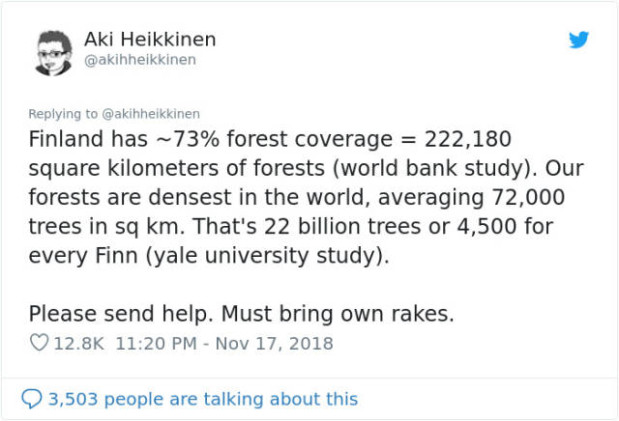Open "3,503 people are talking about this"
619x421 pixels.
click(x=203, y=399)
